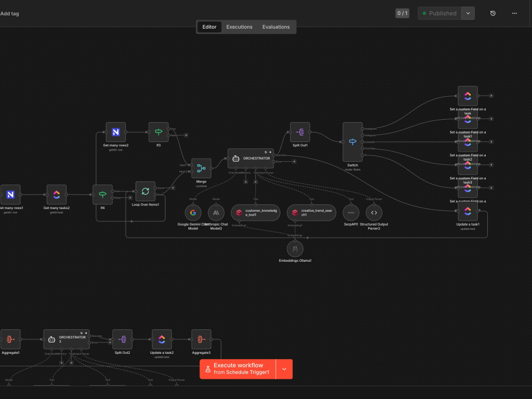Open the Get many rows2 Notion node

(x=115, y=132)
